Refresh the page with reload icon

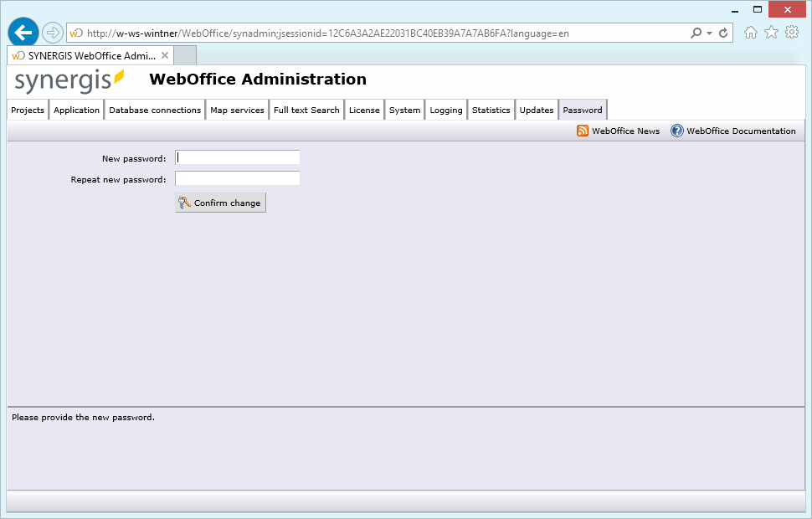pyautogui.click(x=724, y=33)
